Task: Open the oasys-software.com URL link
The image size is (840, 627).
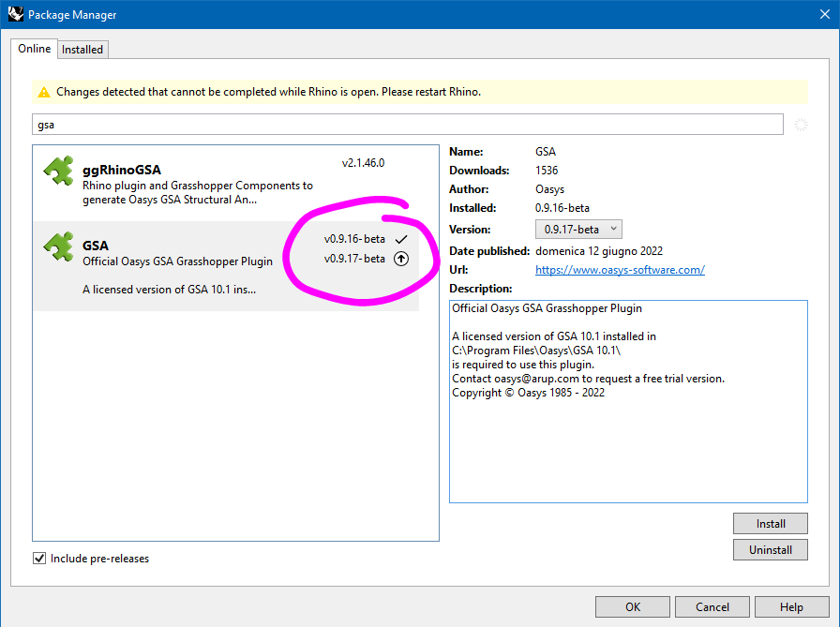Action: click(x=620, y=270)
